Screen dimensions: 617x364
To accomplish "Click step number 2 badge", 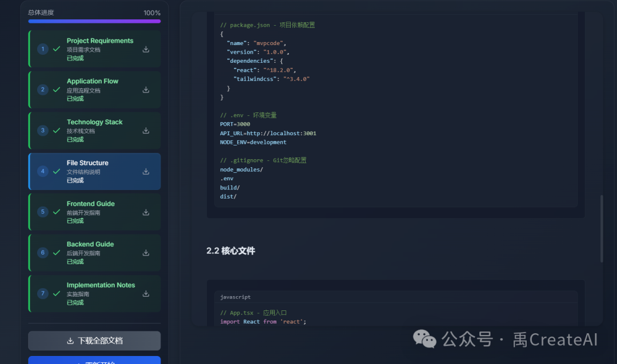I will click(x=42, y=90).
